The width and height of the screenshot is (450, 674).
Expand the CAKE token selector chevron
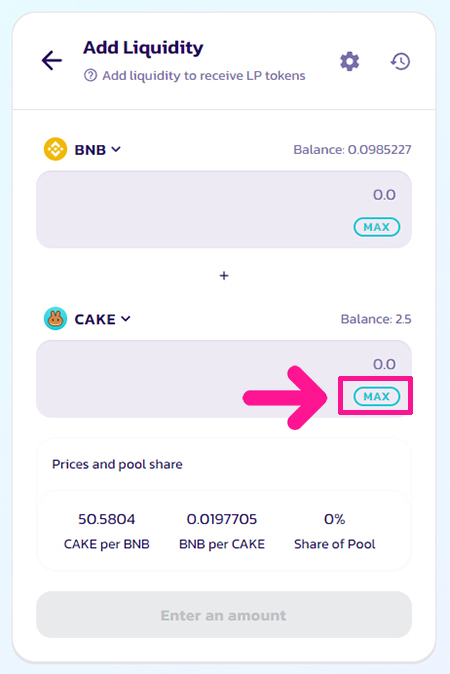[x=126, y=319]
